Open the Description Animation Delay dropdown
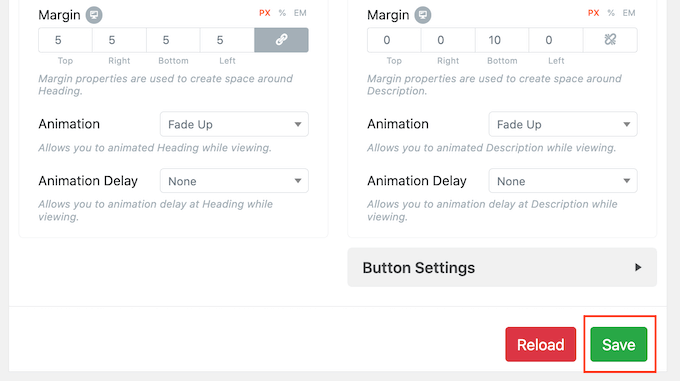Screen dimensions: 680x382 tap(563, 181)
